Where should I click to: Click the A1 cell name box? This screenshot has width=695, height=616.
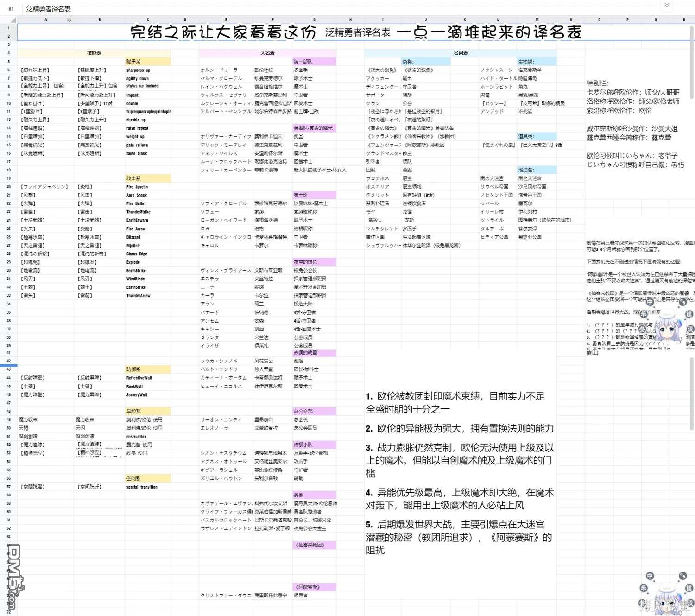point(11,9)
